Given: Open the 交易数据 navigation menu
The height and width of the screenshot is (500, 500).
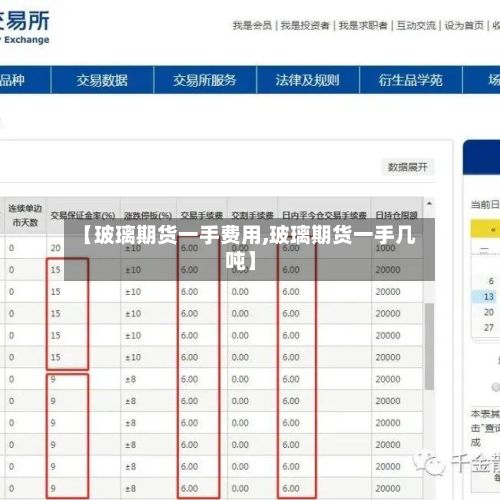Looking at the screenshot, I should (x=102, y=80).
